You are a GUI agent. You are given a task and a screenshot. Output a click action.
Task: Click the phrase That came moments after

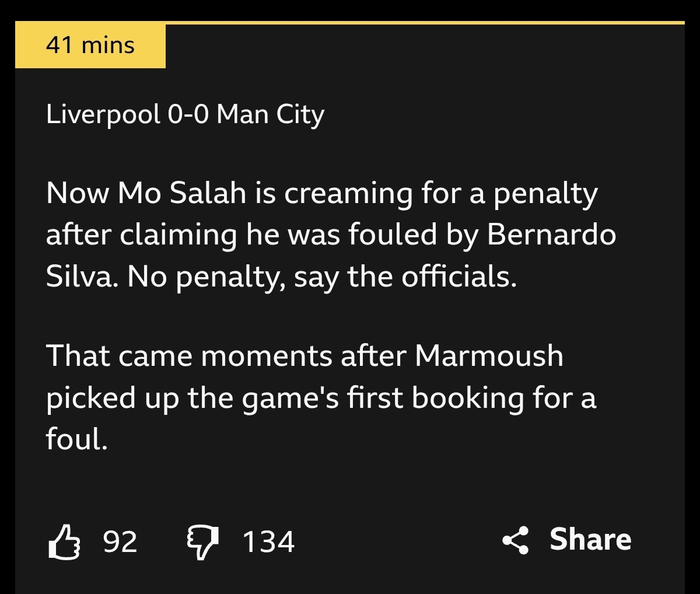(225, 356)
